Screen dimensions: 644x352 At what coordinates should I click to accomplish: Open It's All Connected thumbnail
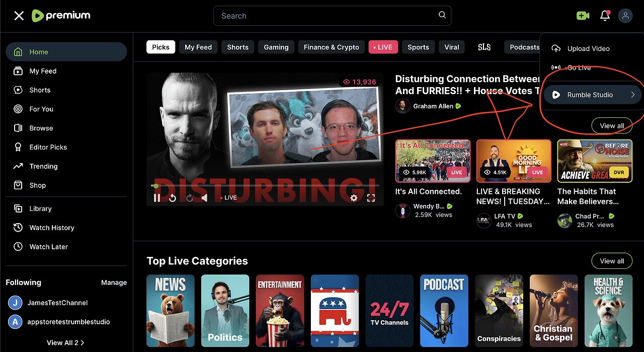433,161
